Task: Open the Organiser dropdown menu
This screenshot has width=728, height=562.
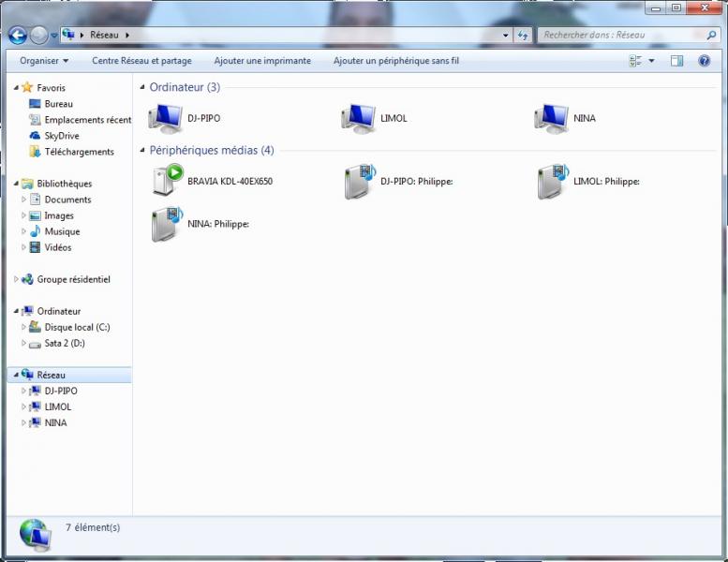Action: [44, 61]
